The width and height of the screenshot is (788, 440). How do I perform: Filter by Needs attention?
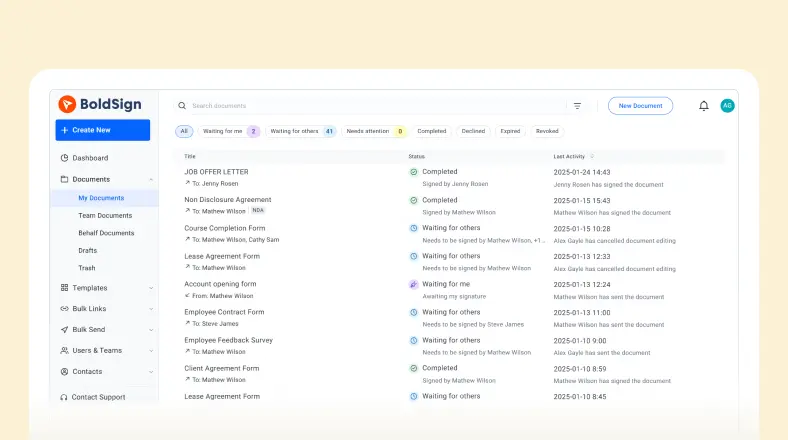pos(374,131)
